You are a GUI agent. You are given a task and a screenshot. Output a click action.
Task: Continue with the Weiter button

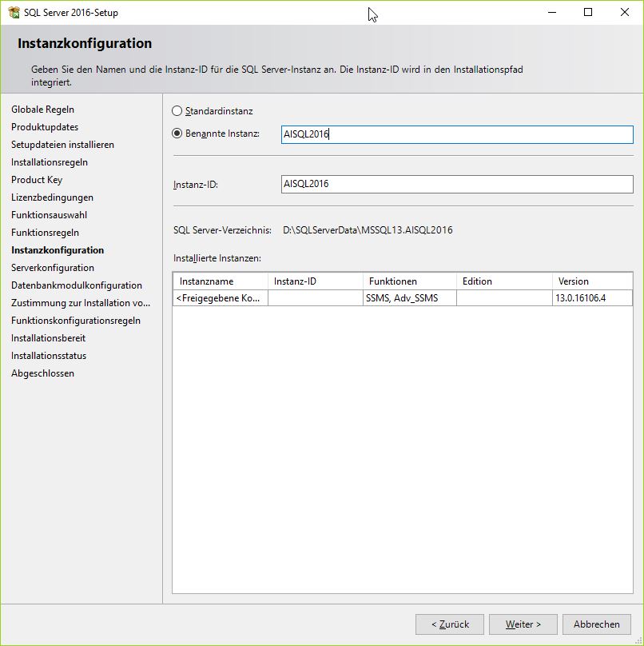click(x=523, y=624)
